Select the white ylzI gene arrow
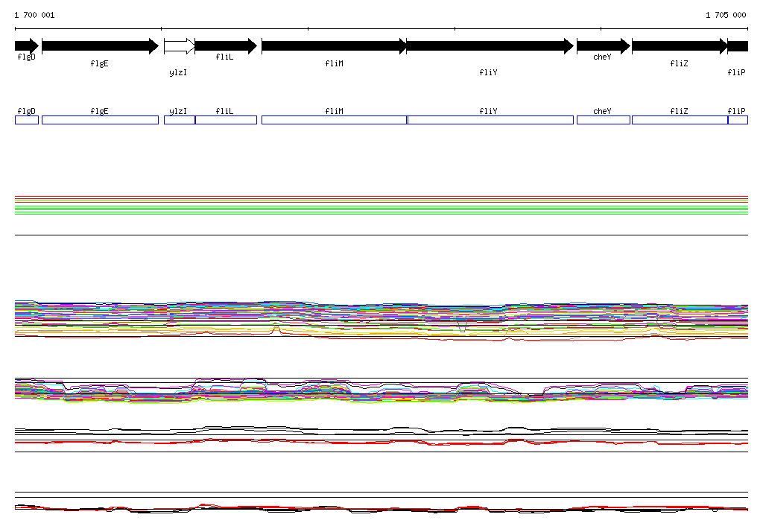This screenshot has width=763, height=532. coord(179,46)
